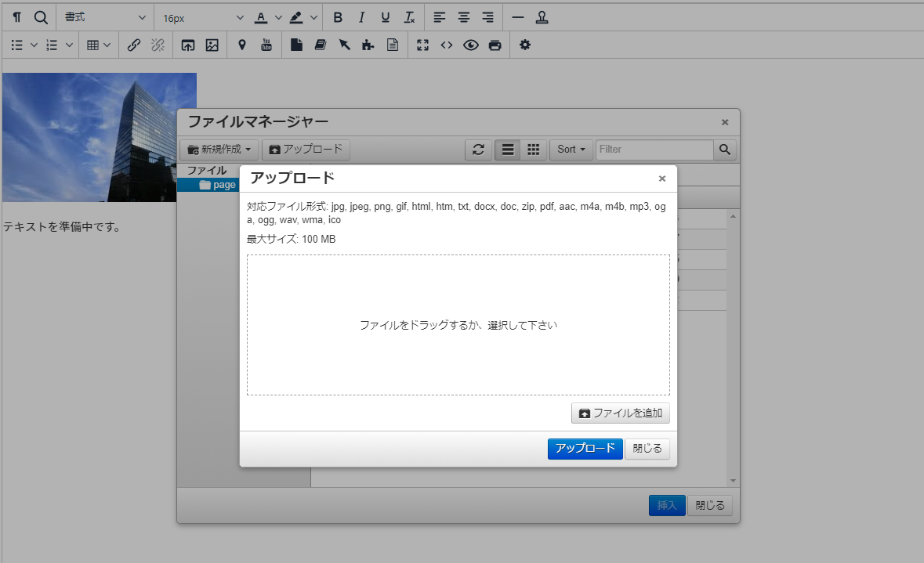Toggle bulleted list

[x=17, y=45]
